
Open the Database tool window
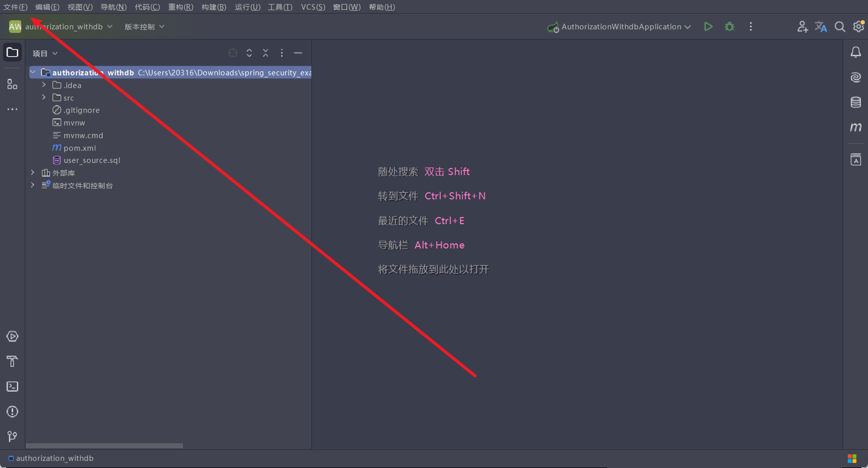click(855, 102)
